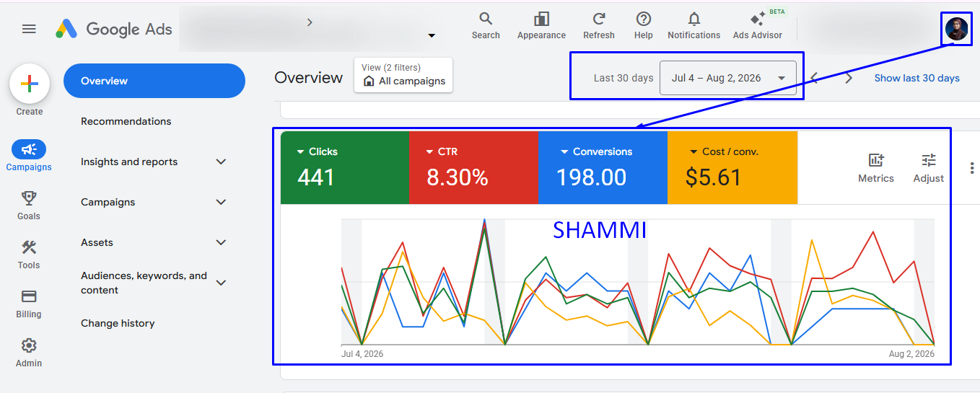Go to the next date range
The image size is (980, 393).
click(849, 78)
